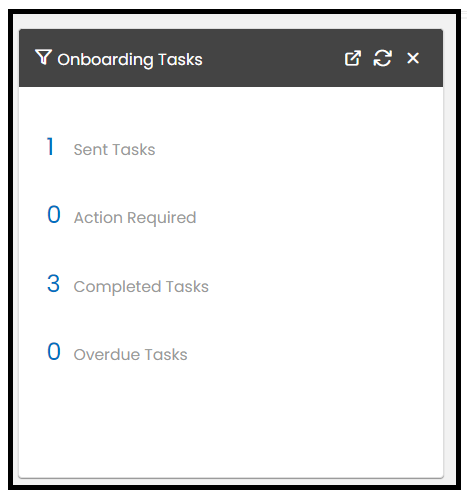Click the widget's bottom border edge

coord(231,478)
